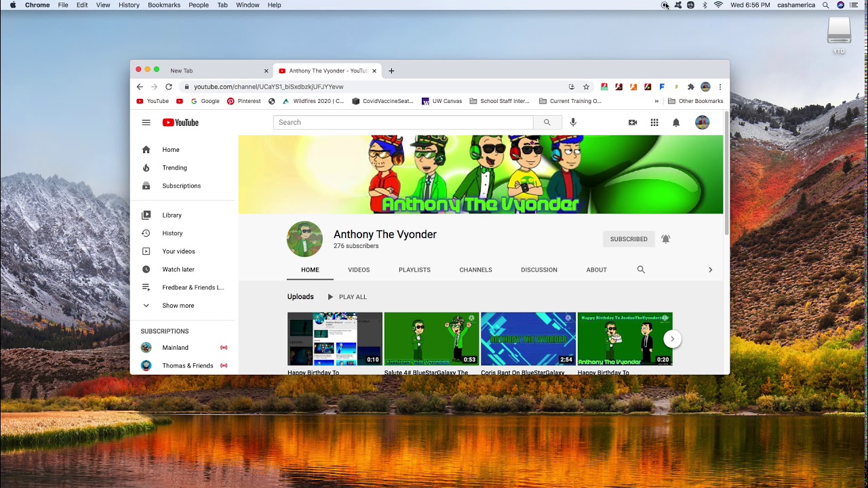Open Chrome extensions puzzle icon

[691, 87]
